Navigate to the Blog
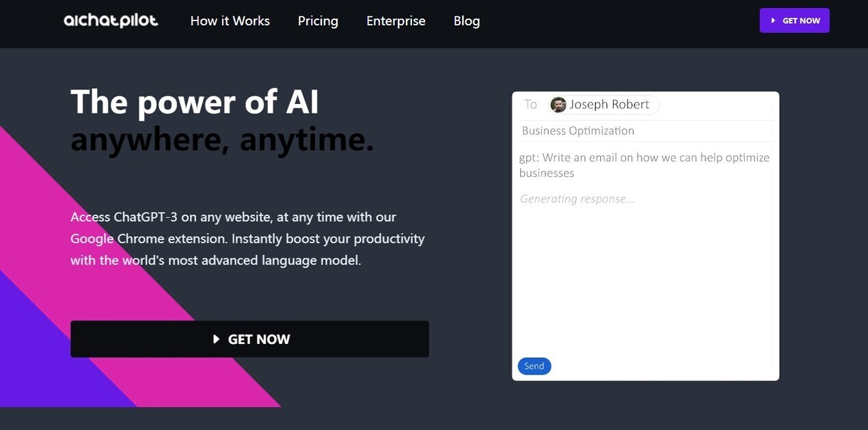This screenshot has height=430, width=868. point(467,21)
